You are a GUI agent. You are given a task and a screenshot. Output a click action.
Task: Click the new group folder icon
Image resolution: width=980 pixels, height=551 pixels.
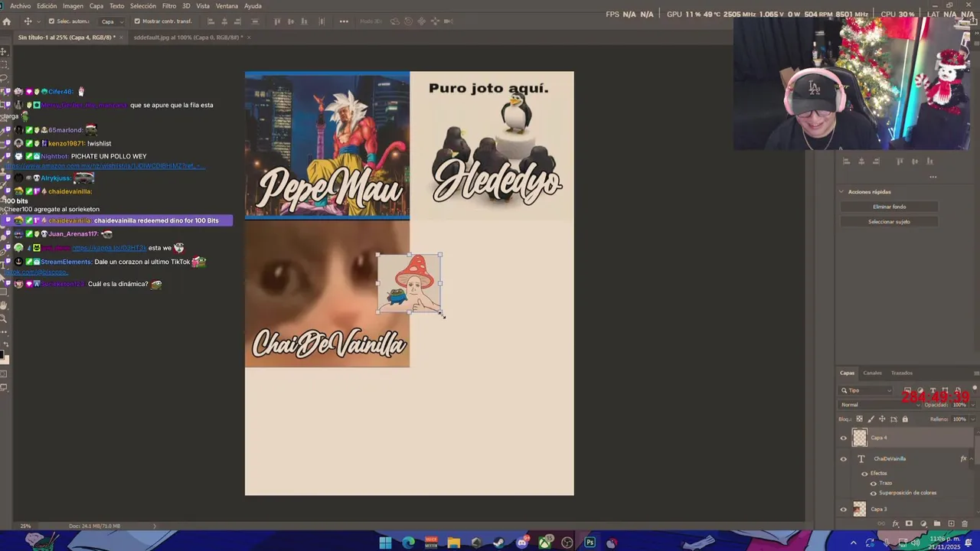coord(937,523)
